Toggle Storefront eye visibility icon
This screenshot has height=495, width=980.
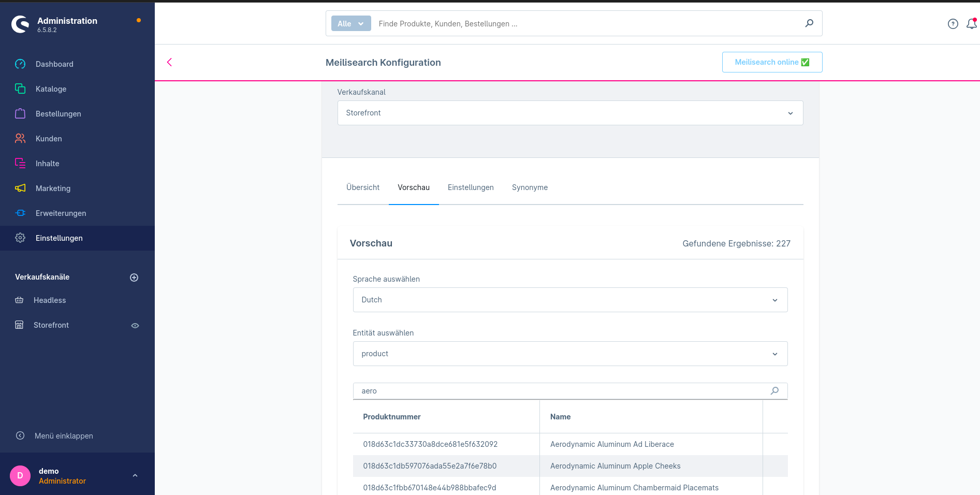(x=135, y=326)
